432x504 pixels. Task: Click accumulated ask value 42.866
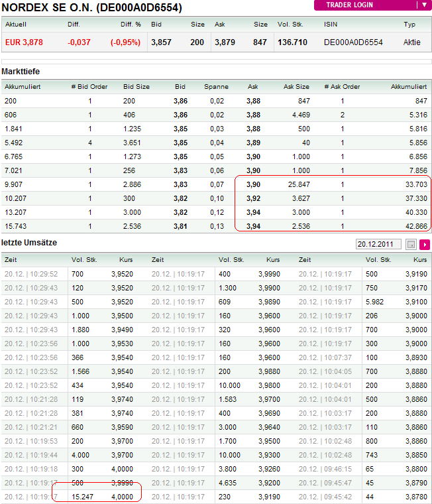416,226
